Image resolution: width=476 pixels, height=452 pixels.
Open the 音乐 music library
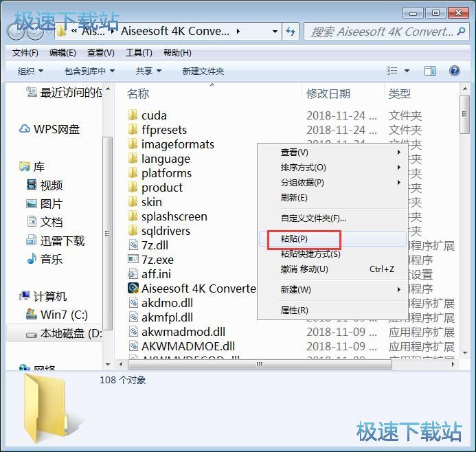pyautogui.click(x=45, y=260)
